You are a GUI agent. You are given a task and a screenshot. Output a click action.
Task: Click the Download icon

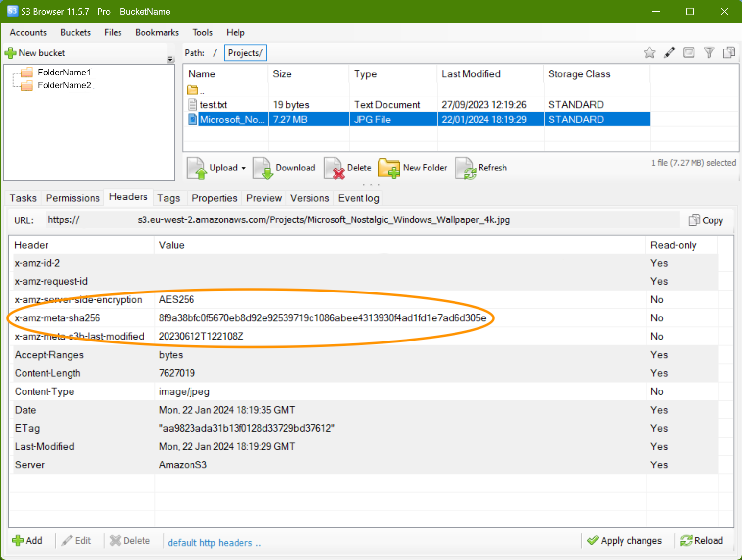[263, 168]
